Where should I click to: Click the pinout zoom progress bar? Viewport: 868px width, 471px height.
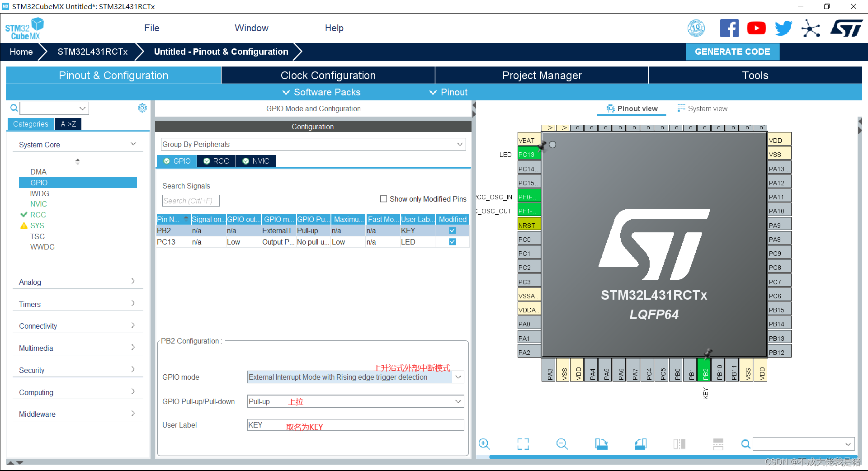coord(673,457)
